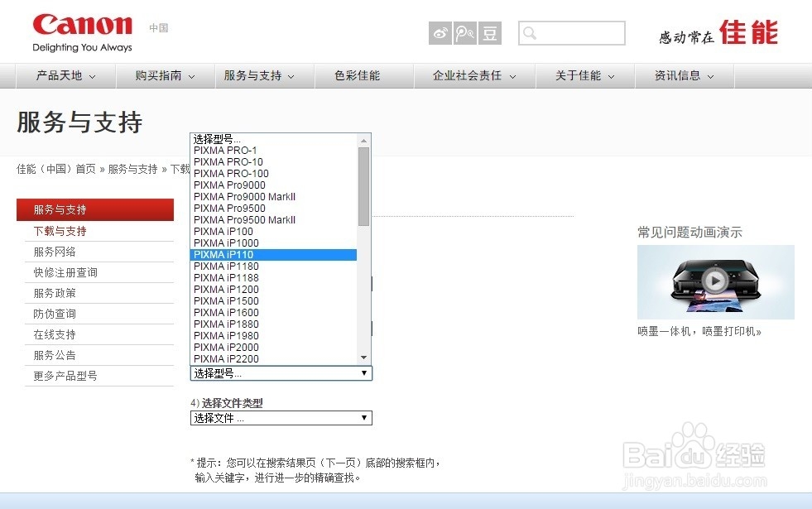
Task: Open the 购买指南 menu
Action: (x=166, y=75)
